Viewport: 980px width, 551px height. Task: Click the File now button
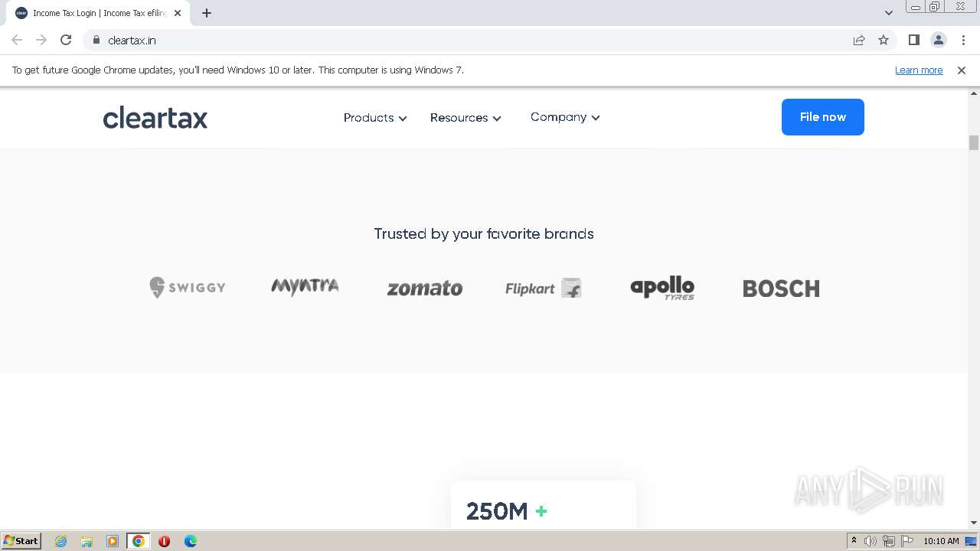pos(823,117)
